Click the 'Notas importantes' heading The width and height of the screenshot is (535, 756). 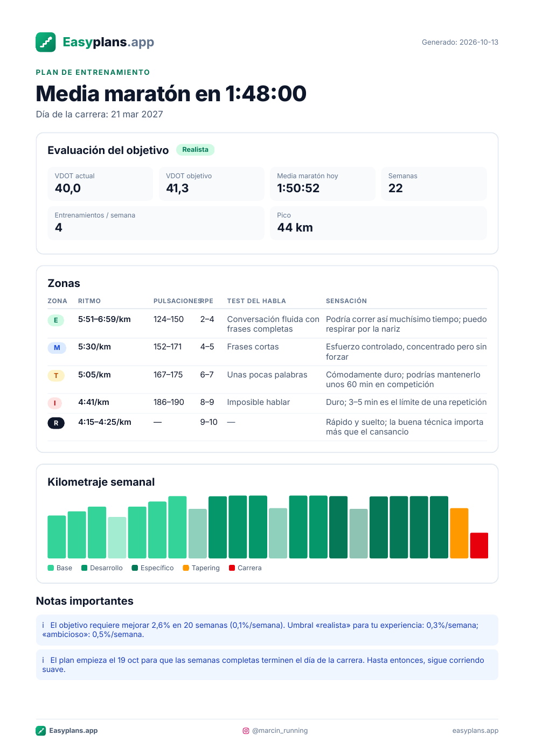coord(85,601)
